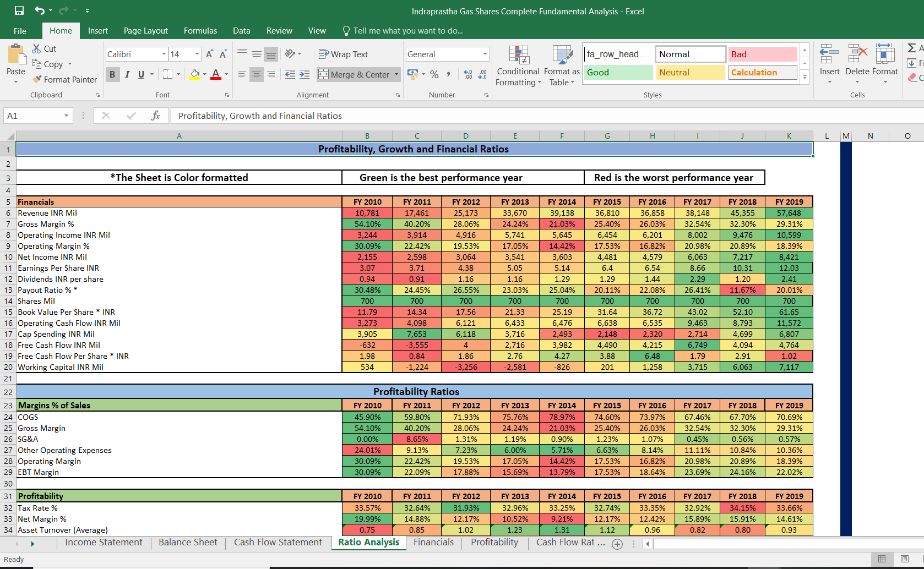
Task: Apply Percent number style
Action: click(434, 74)
